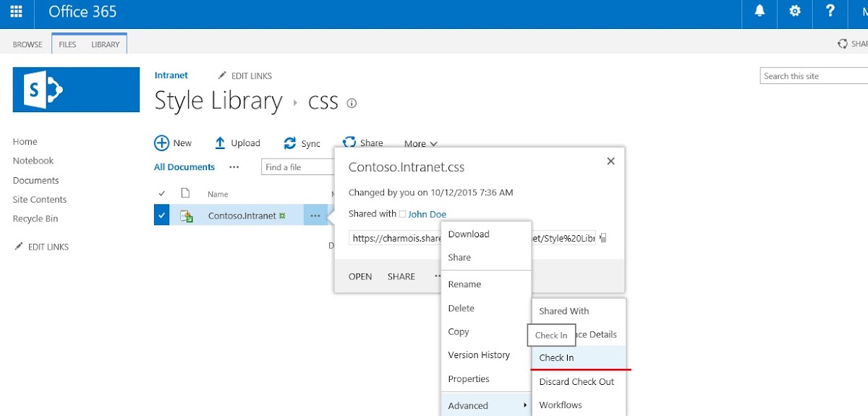Open the John Doe profile link

(x=427, y=214)
